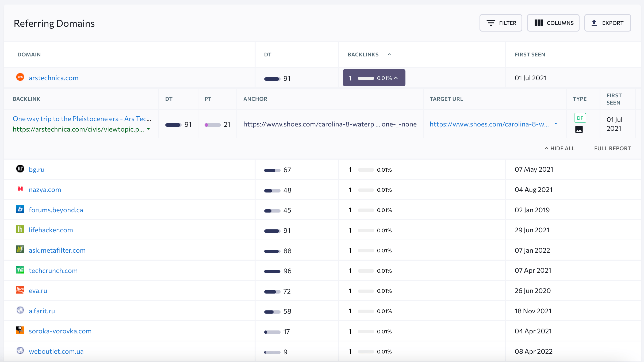Click FULL REPORT link for arstechnica.com
The height and width of the screenshot is (362, 644).
[x=613, y=148]
